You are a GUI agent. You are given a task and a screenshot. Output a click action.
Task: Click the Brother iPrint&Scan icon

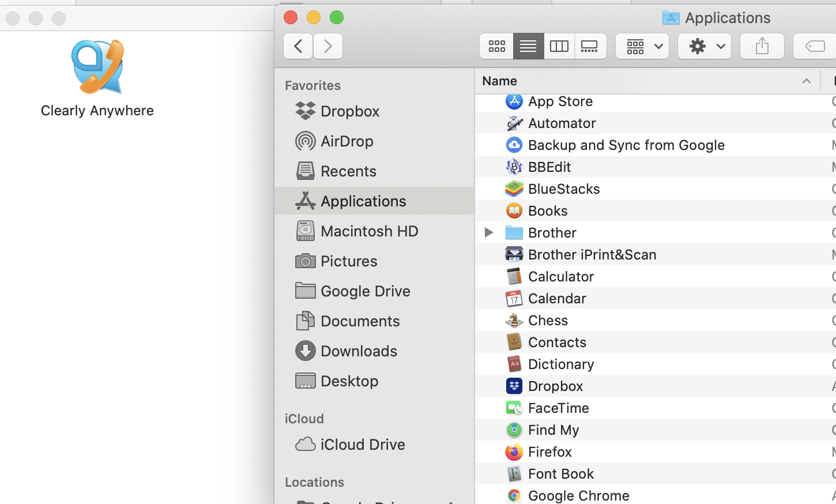point(514,254)
